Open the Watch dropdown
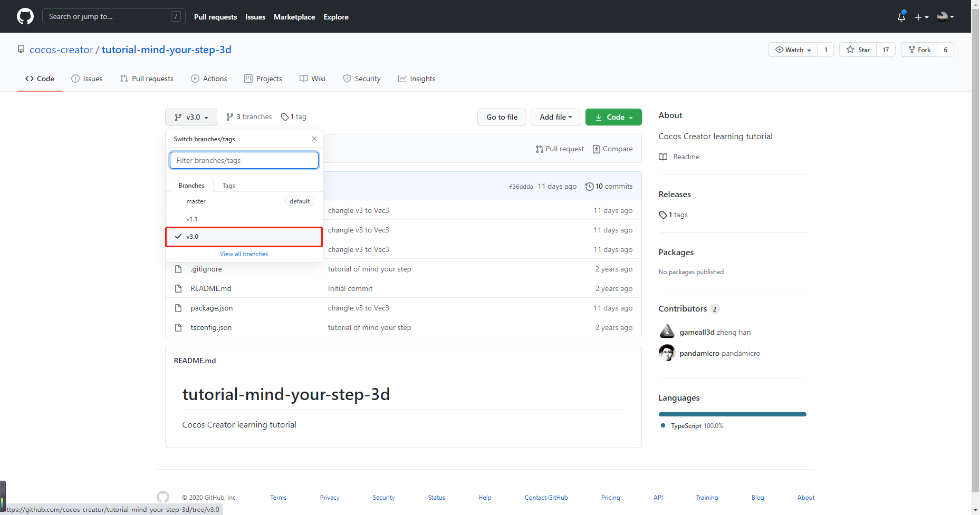This screenshot has width=980, height=515. [x=793, y=50]
